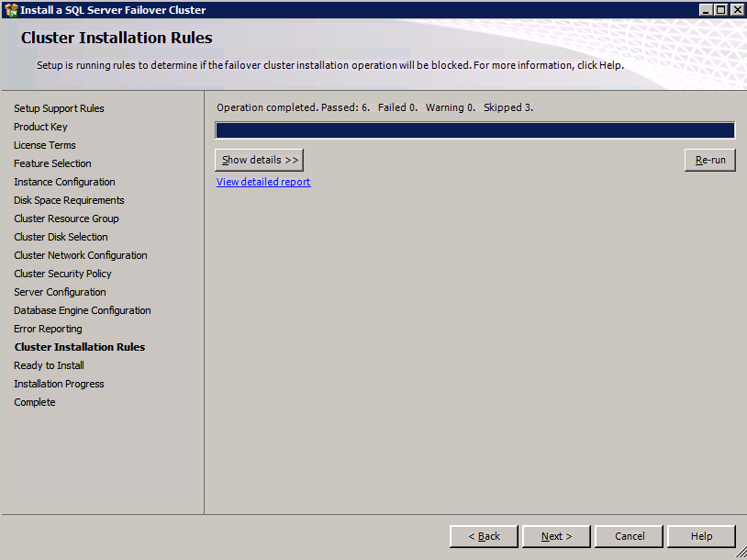The height and width of the screenshot is (560, 747).
Task: Select License Terms step
Action: pyautogui.click(x=45, y=145)
